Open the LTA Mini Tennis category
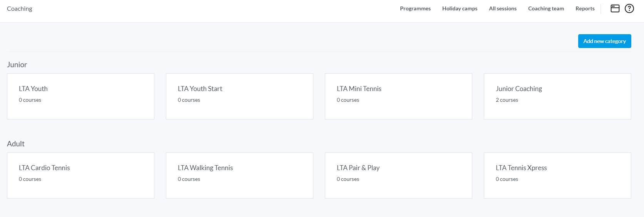644x217 pixels. [x=398, y=96]
